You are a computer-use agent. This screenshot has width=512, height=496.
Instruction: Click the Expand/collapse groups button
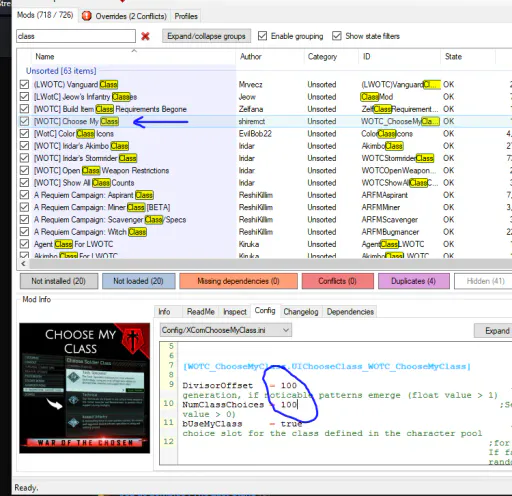point(206,36)
